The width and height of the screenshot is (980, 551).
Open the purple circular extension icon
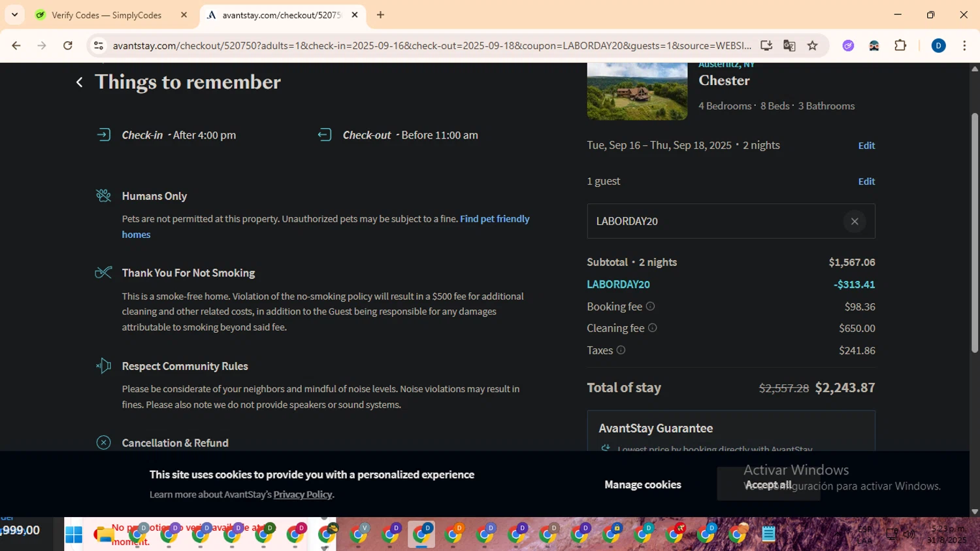click(848, 46)
